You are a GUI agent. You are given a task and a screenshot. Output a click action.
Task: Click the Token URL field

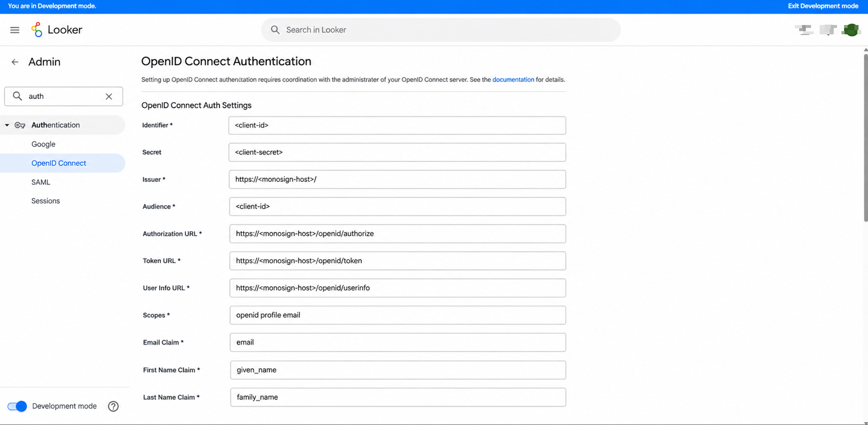(398, 261)
